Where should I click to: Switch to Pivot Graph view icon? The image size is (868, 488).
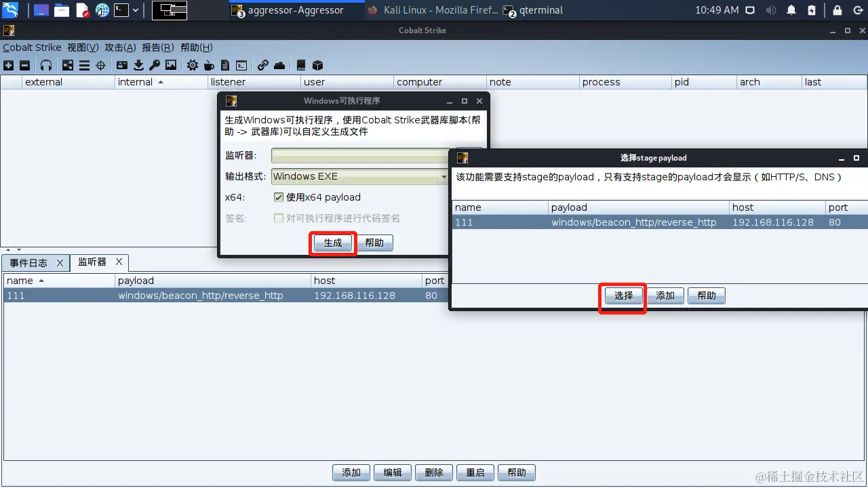tap(68, 66)
